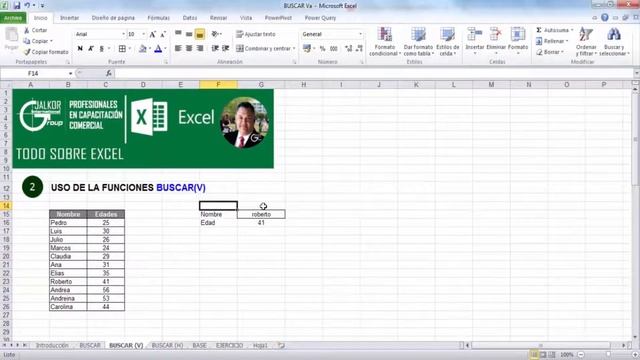The height and width of the screenshot is (360, 640).
Task: Open the Introducción sheet tab
Action: point(52,345)
